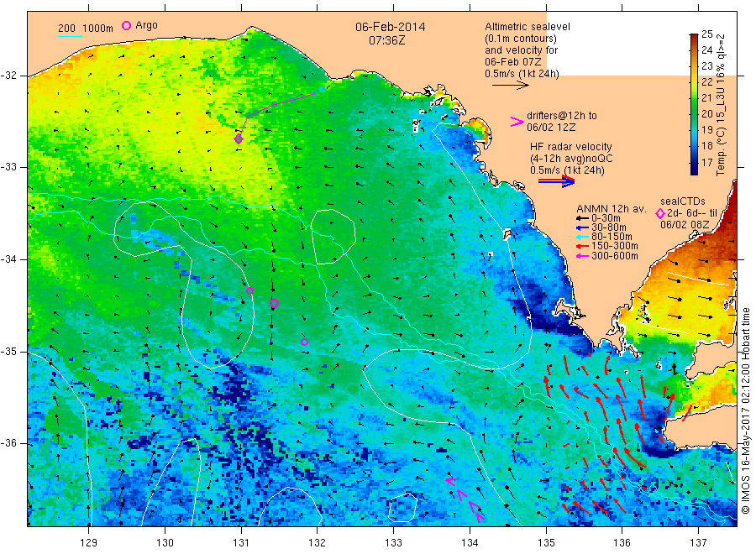Click the "0-30m" depth label
The width and height of the screenshot is (756, 554).
tap(606, 218)
